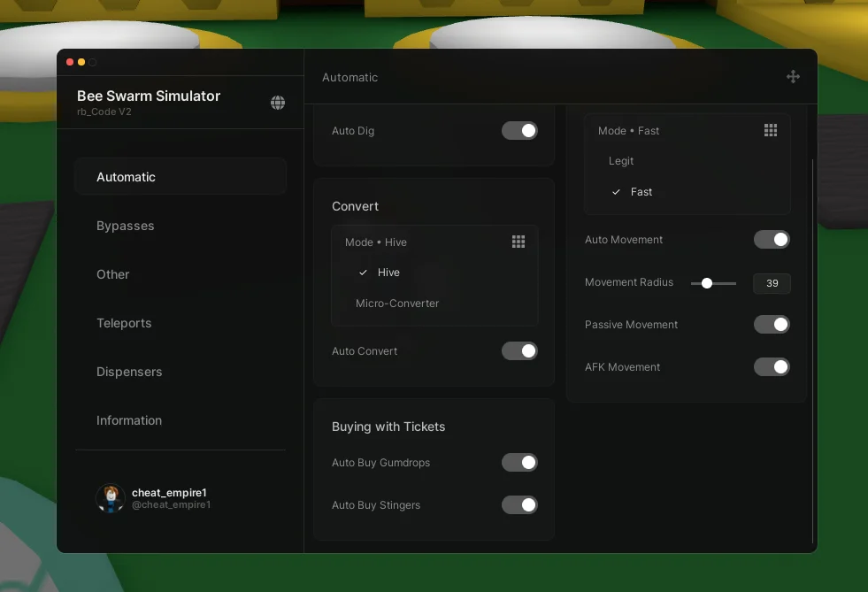This screenshot has height=592, width=868.
Task: Turn off AFK Movement toggle
Action: (772, 367)
